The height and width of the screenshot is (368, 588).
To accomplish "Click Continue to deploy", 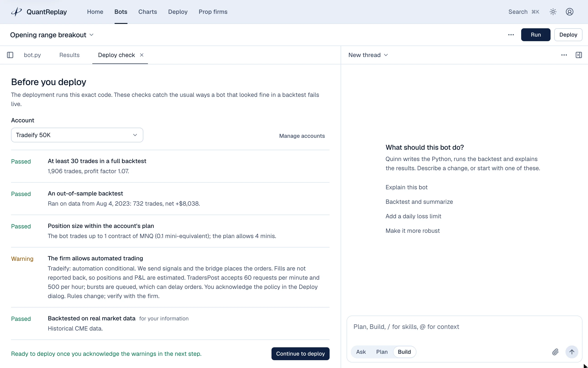I will click(300, 354).
